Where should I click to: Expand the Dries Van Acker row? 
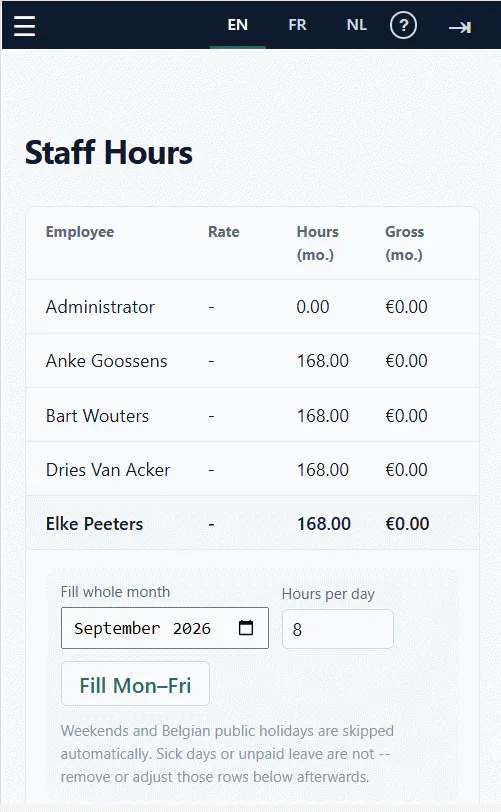[252, 470]
